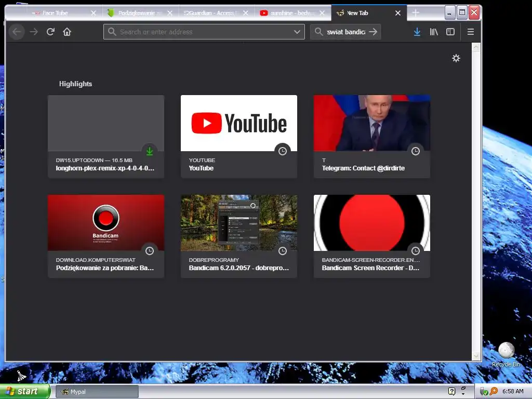Click the DOWNLOAD.KOMPUTERSWIAT source label
This screenshot has height=399, width=532.
click(96, 260)
